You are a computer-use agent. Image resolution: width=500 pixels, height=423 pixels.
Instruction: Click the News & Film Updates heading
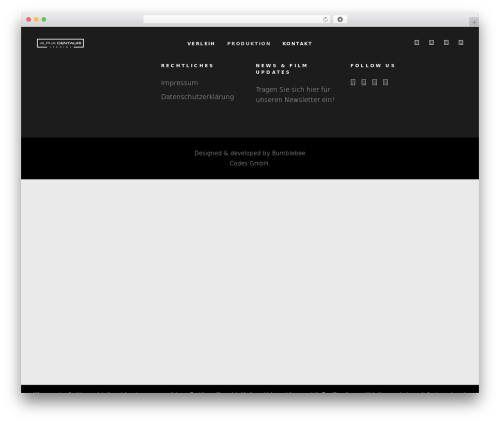pyautogui.click(x=282, y=69)
